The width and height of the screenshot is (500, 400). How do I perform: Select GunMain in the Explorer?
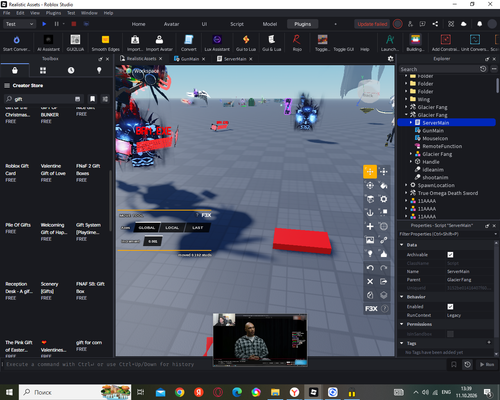433,130
